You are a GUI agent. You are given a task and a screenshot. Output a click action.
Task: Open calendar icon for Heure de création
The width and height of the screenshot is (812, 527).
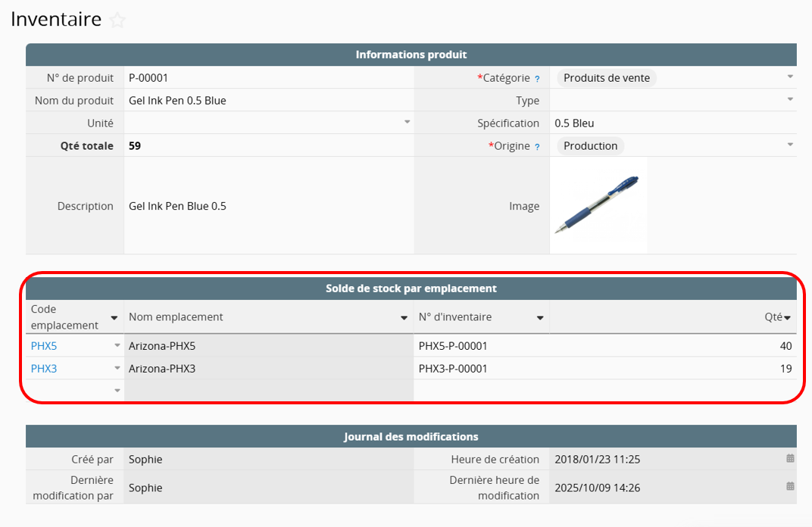pyautogui.click(x=790, y=459)
